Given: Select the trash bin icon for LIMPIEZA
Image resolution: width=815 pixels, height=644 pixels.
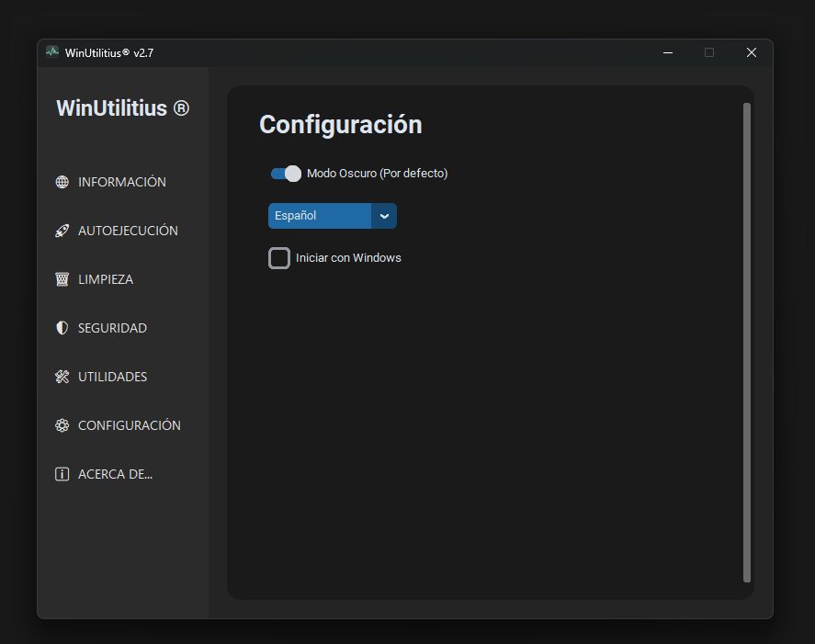Looking at the screenshot, I should click(62, 279).
